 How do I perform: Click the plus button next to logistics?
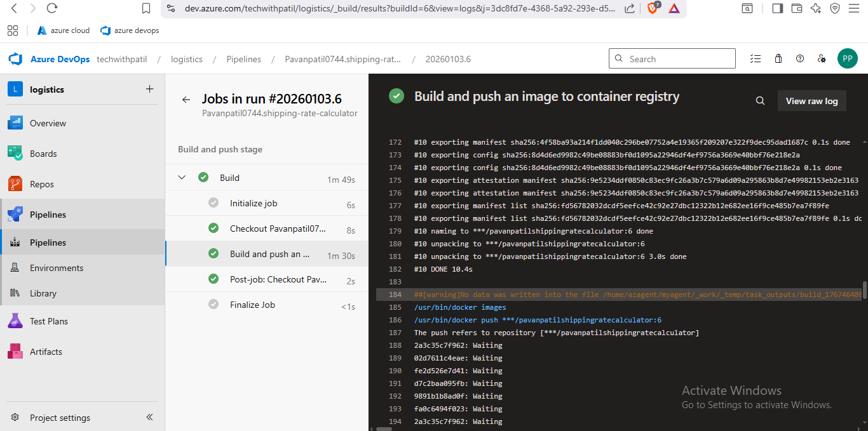pyautogui.click(x=149, y=90)
